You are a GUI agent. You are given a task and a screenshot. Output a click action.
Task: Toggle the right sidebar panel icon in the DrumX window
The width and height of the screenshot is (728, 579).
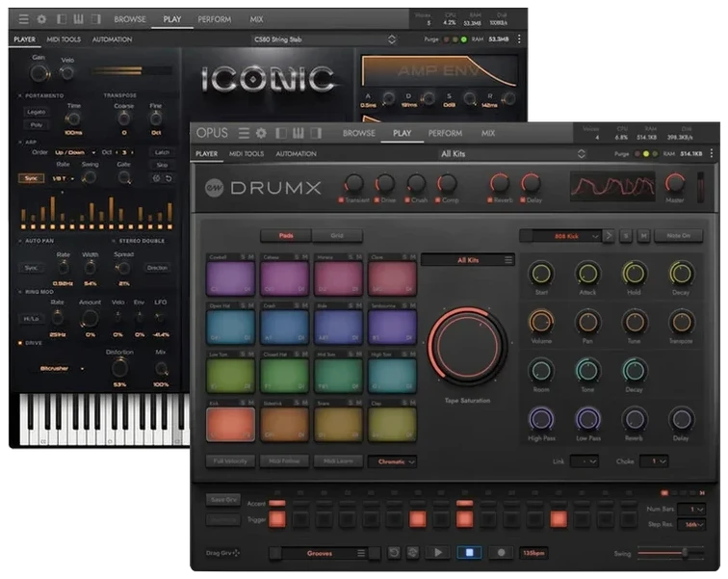tap(316, 133)
